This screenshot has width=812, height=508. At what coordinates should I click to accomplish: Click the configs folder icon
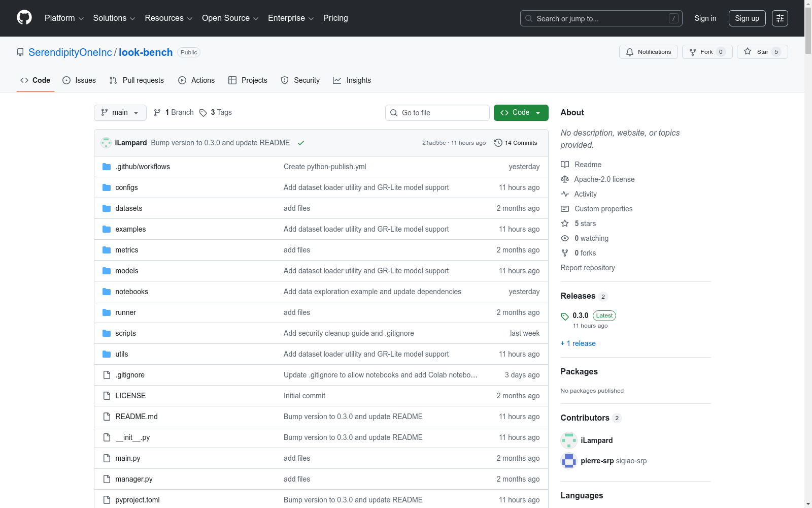[x=107, y=187]
